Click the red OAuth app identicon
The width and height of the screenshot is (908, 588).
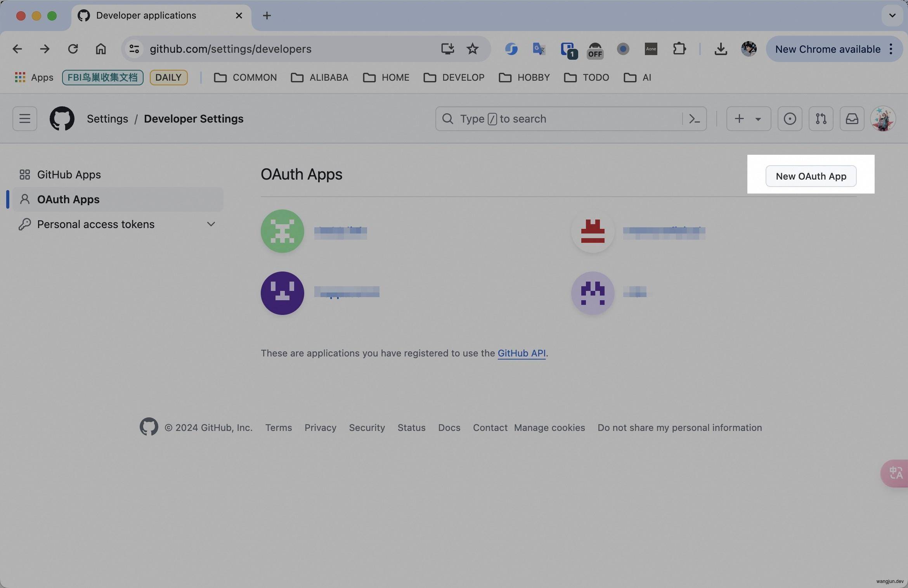pyautogui.click(x=593, y=231)
